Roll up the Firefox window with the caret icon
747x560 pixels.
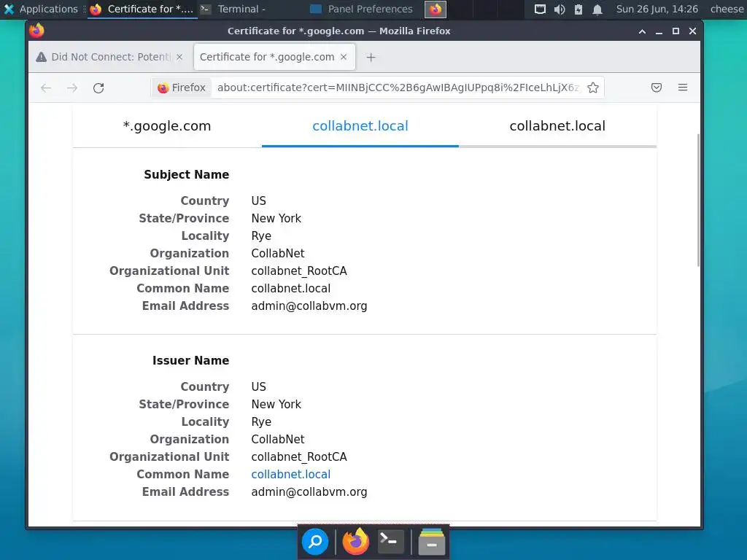click(642, 31)
